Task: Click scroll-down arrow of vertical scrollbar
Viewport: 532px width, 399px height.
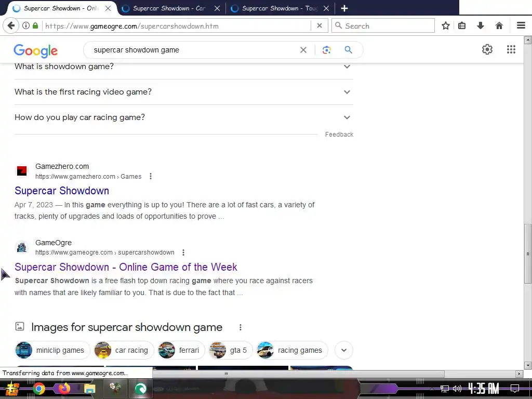Action: (528, 366)
